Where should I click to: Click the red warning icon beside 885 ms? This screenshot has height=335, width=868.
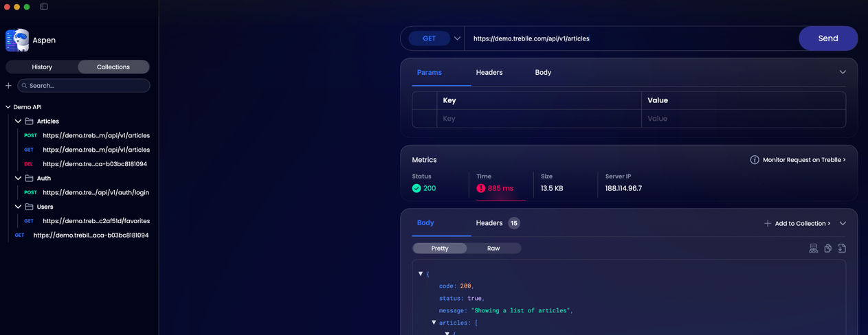[x=481, y=188]
